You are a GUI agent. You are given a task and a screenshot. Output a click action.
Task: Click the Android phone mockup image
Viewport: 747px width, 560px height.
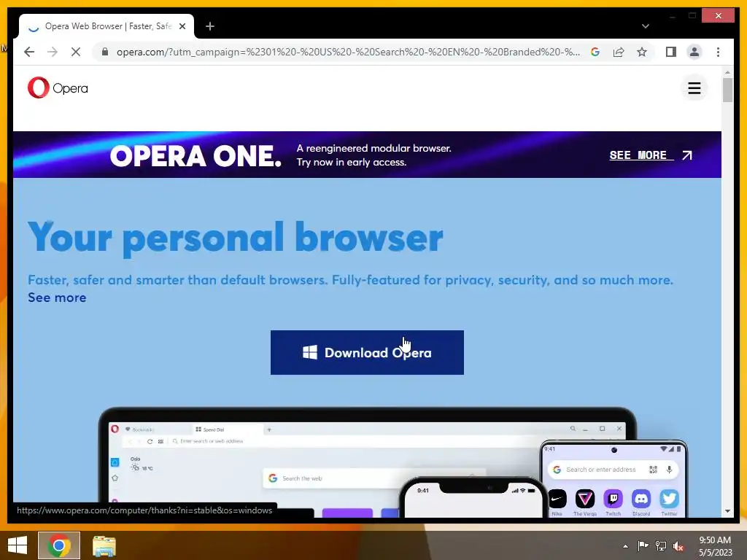614,479
